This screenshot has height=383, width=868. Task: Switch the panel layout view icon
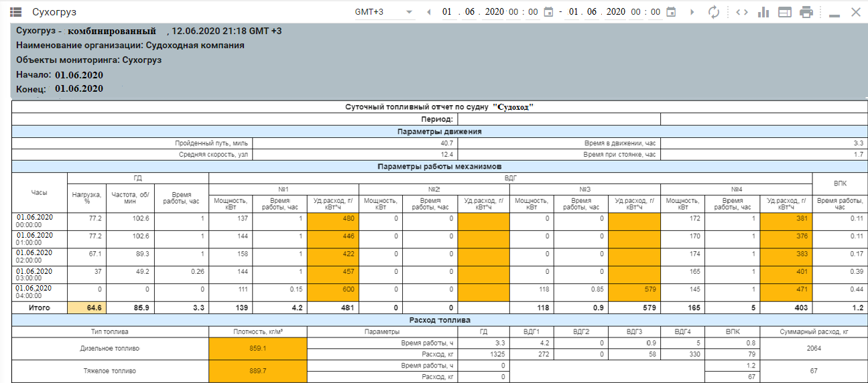coord(785,12)
